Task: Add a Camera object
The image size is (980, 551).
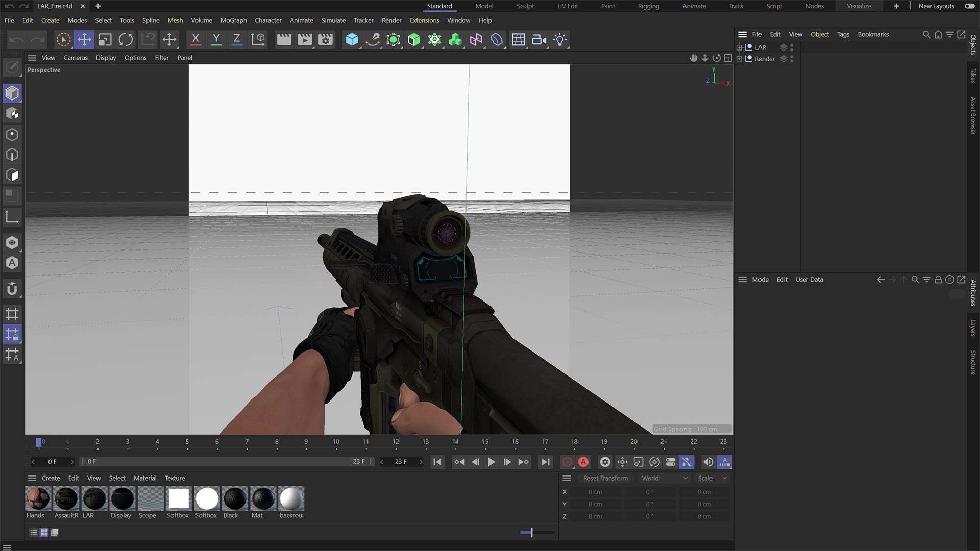Action: [539, 39]
